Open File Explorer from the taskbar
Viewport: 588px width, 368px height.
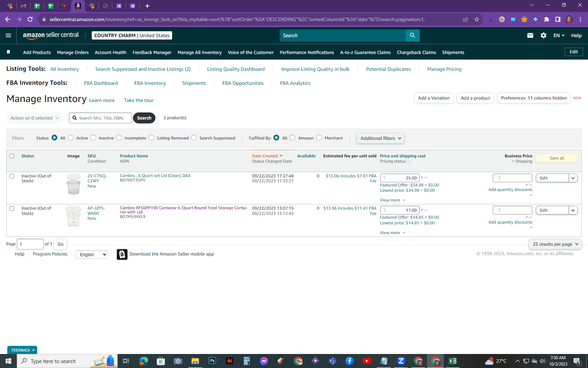[195, 361]
